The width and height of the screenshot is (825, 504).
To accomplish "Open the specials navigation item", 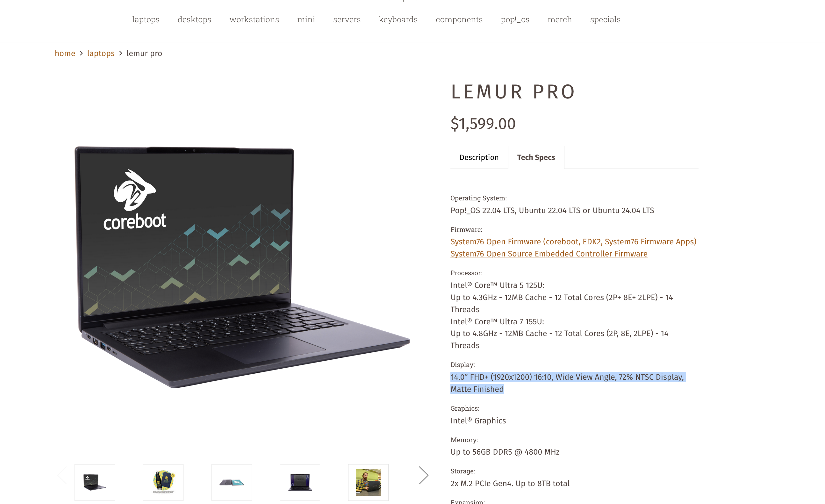I will [605, 19].
